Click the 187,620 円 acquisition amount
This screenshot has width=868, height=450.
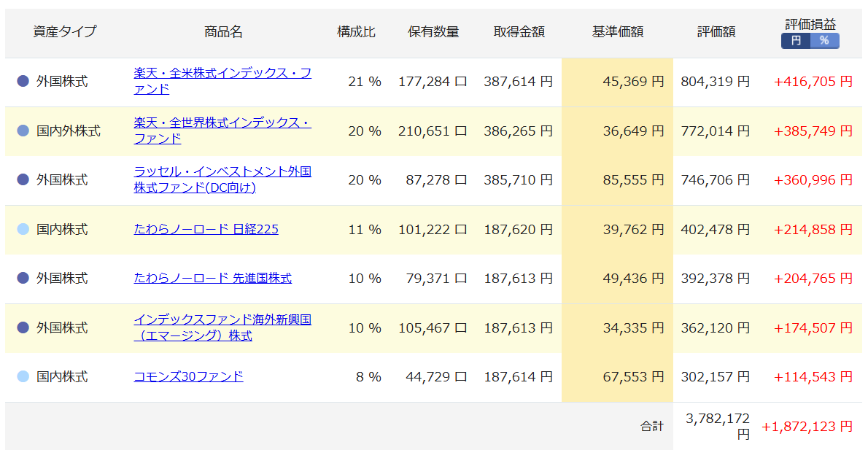click(x=518, y=229)
